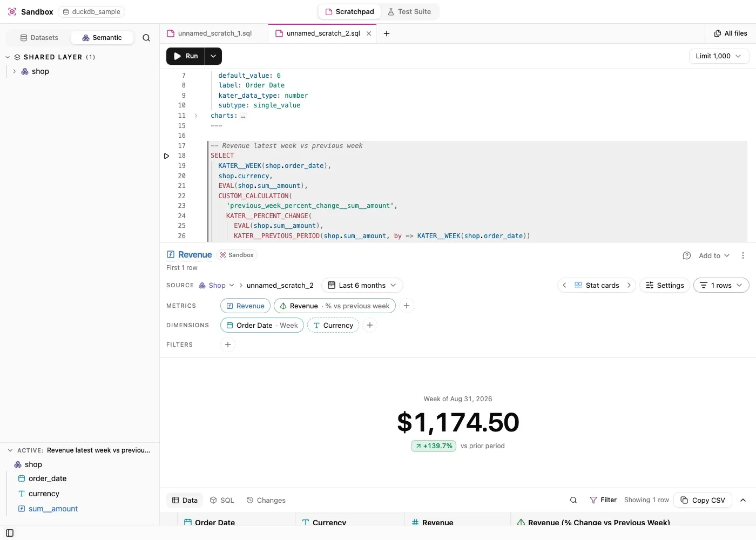The width and height of the screenshot is (756, 540).
Task: Switch to the Scratchpad tab
Action: 349,11
